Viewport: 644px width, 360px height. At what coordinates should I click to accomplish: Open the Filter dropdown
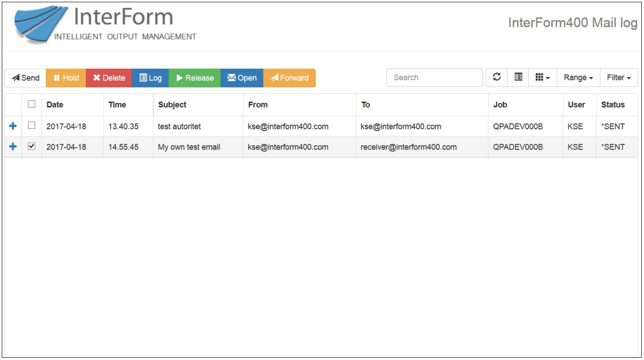pos(619,77)
